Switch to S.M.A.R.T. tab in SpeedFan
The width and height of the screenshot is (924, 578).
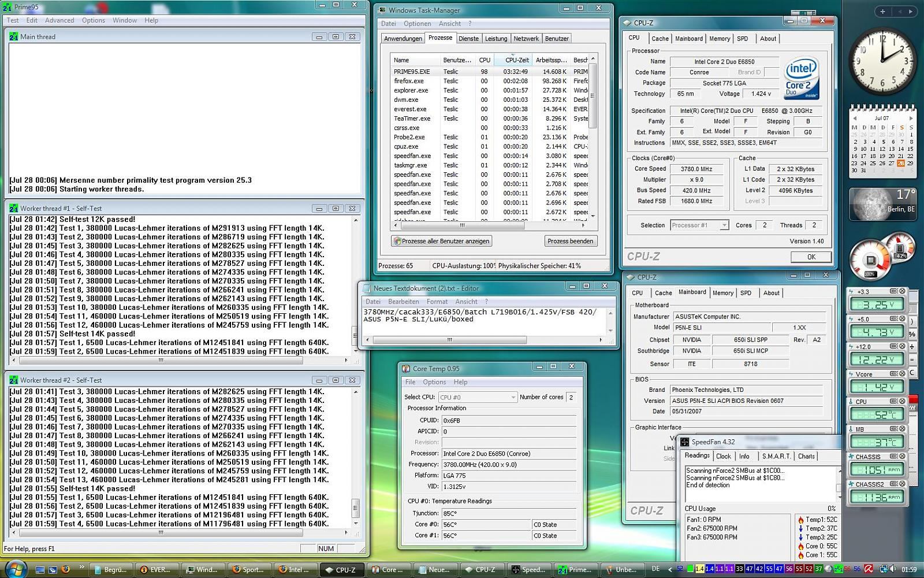click(776, 456)
